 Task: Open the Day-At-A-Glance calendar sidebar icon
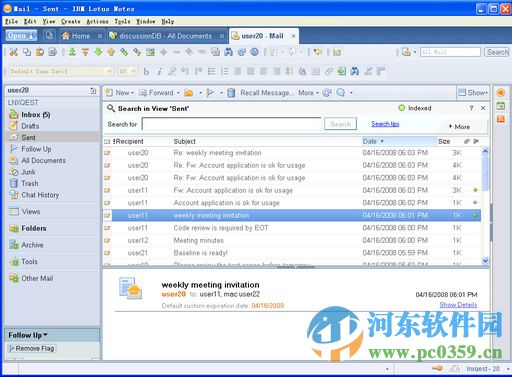click(500, 106)
